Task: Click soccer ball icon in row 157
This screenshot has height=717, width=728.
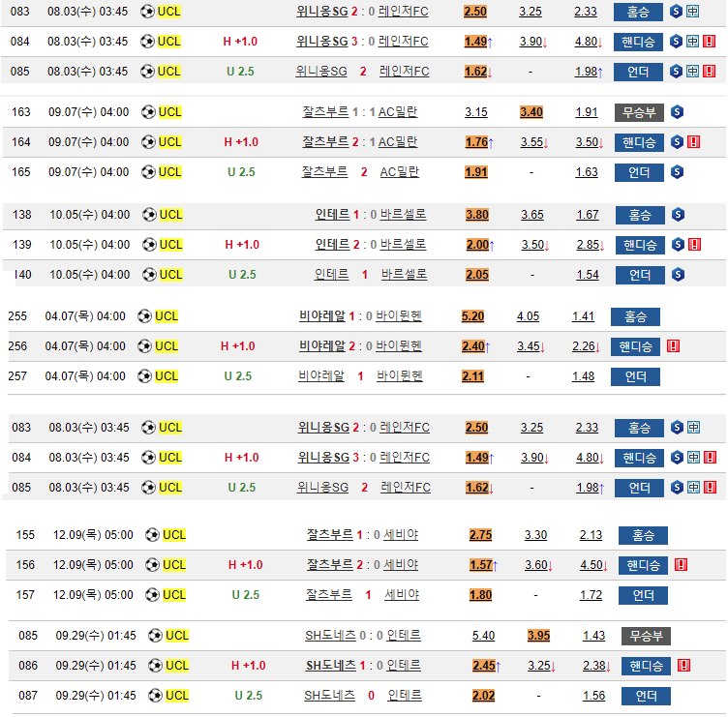Action: 152,595
